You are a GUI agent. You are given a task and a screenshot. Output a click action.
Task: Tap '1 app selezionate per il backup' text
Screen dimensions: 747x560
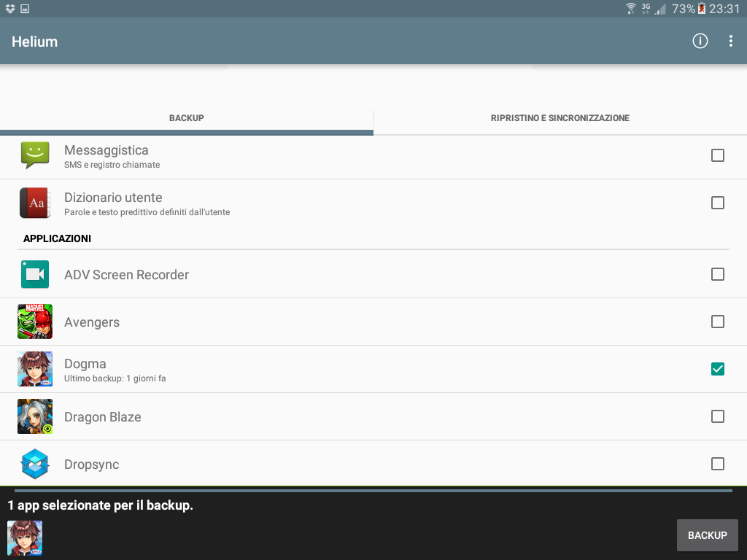pos(101,505)
